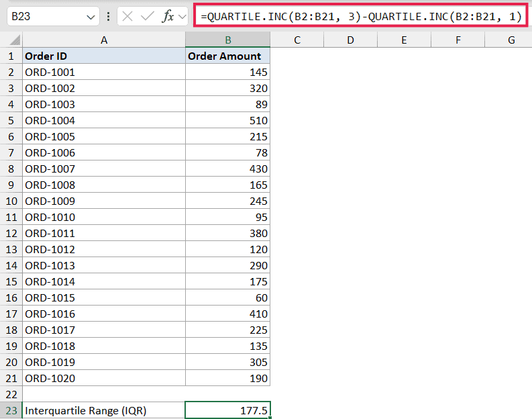Viewport: 532px width, 419px height.
Task: Select row 23 header
Action: [11, 410]
